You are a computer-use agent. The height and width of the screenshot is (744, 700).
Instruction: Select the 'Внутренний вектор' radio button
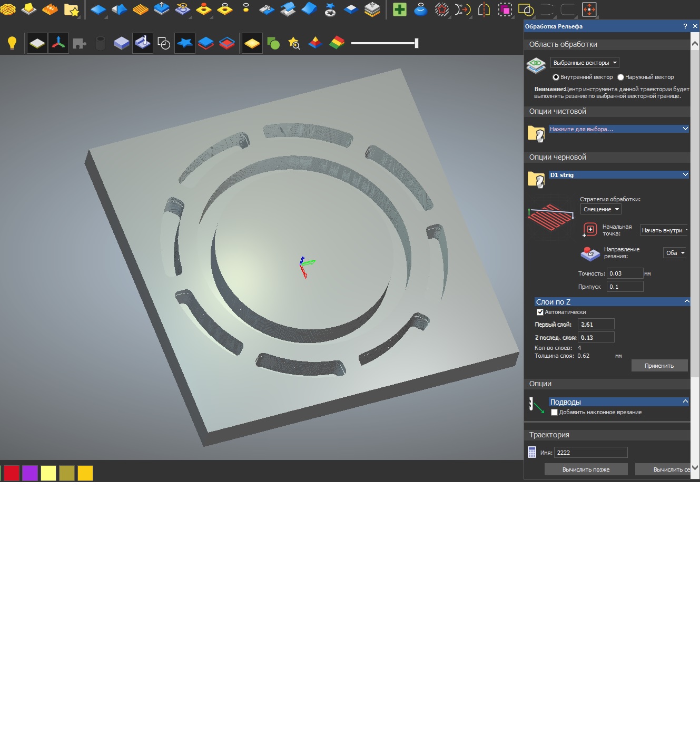tap(556, 77)
